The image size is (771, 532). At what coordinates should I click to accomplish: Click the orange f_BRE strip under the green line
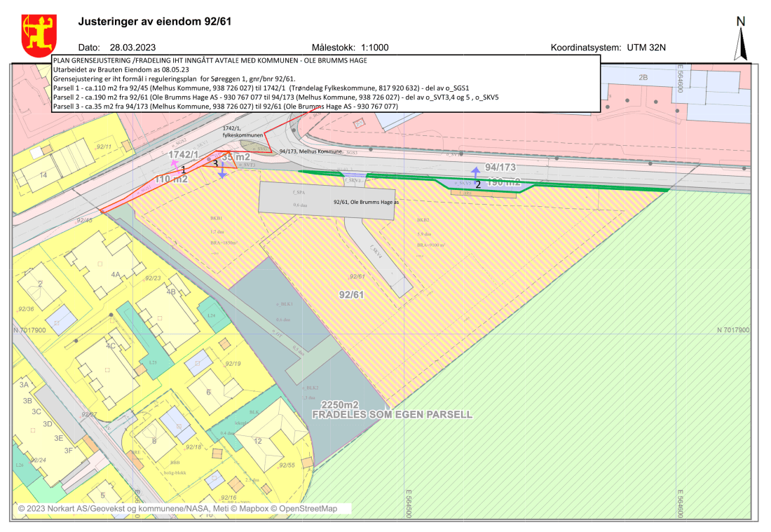pyautogui.click(x=483, y=192)
